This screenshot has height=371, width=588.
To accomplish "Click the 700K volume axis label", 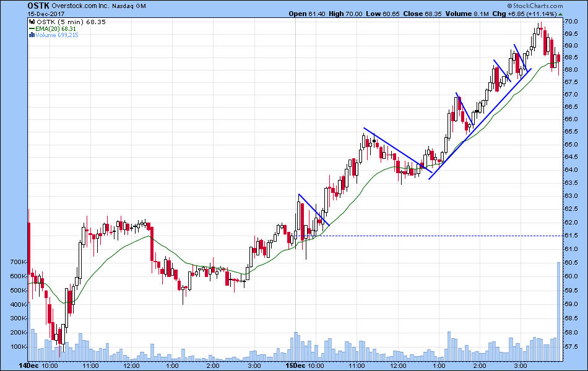I will 19,262.
